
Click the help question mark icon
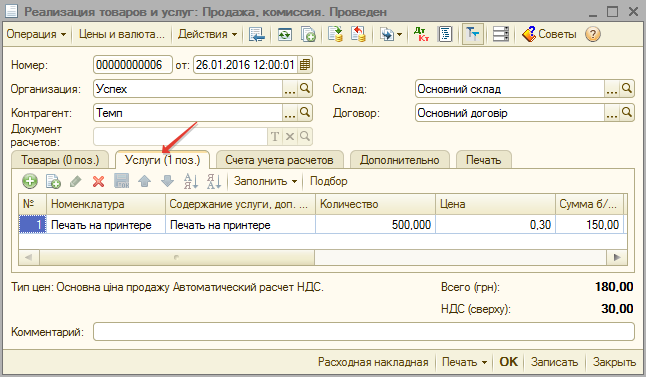pyautogui.click(x=592, y=34)
